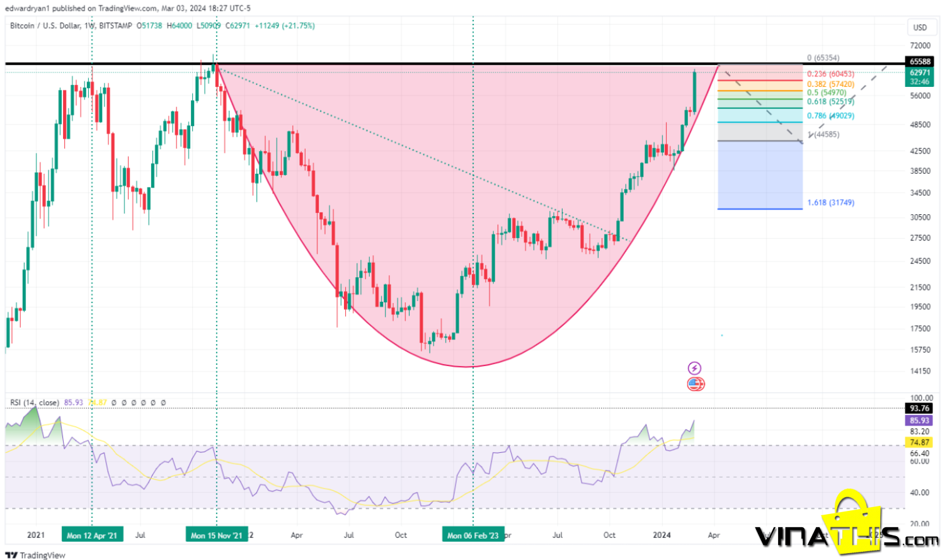Image resolution: width=945 pixels, height=560 pixels.
Task: Click the yellow 74.87 RSI axis label
Action: tap(920, 442)
